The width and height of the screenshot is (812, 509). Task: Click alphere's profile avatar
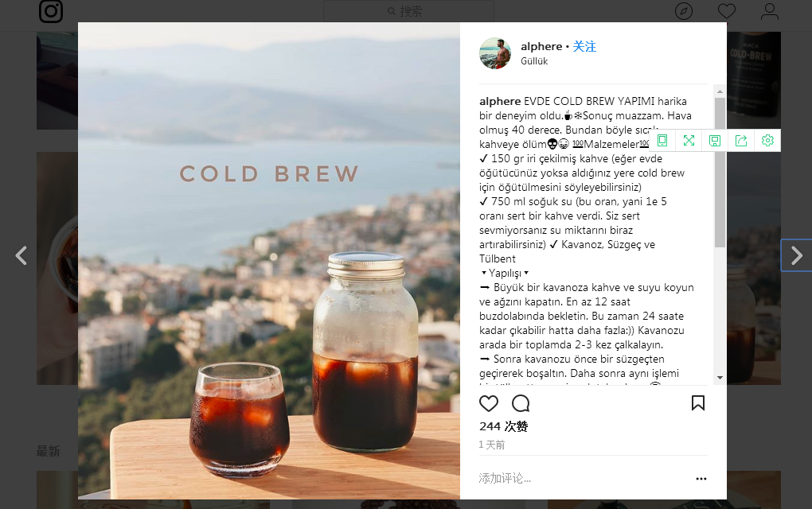click(x=495, y=53)
